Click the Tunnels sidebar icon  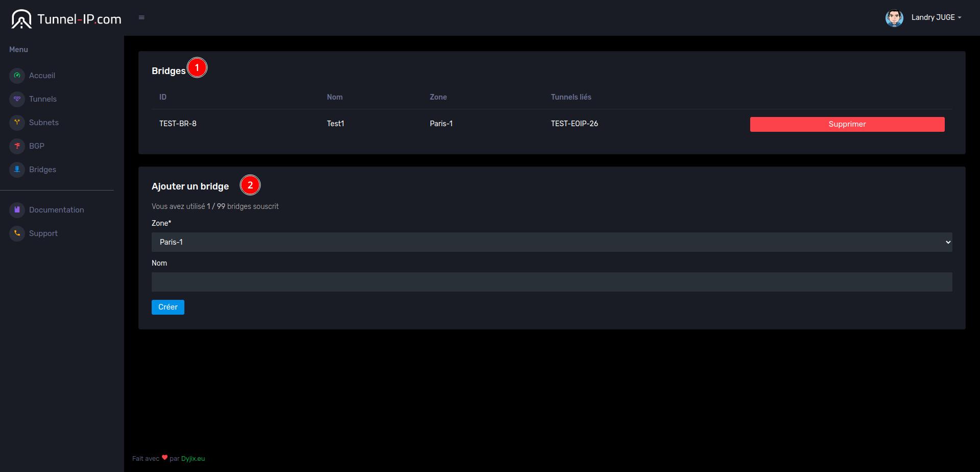[17, 99]
